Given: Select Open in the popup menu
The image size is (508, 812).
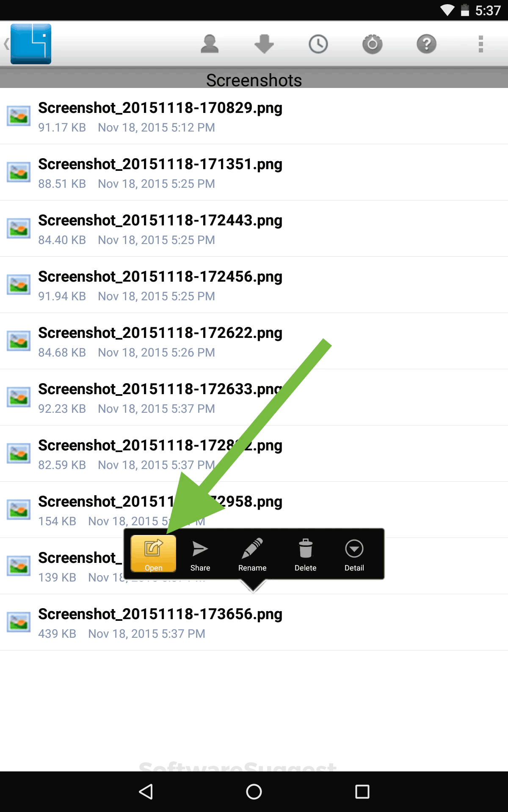Looking at the screenshot, I should pos(153,554).
